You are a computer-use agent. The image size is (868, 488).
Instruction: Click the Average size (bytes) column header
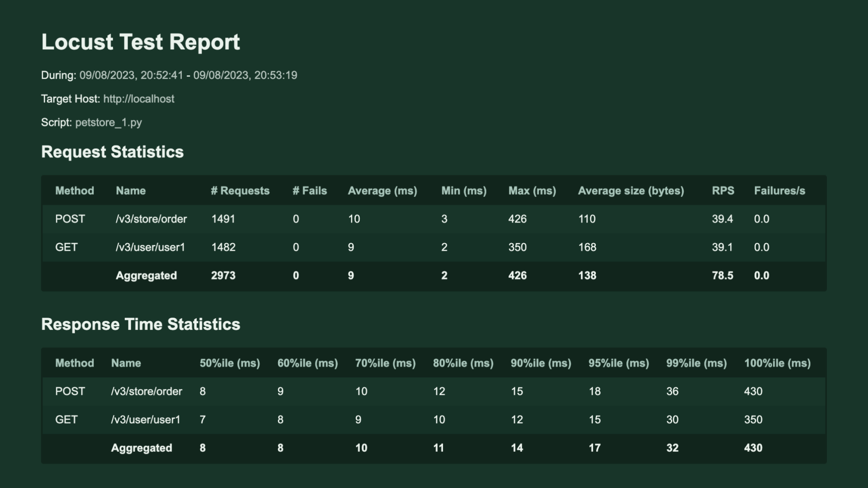pos(631,191)
